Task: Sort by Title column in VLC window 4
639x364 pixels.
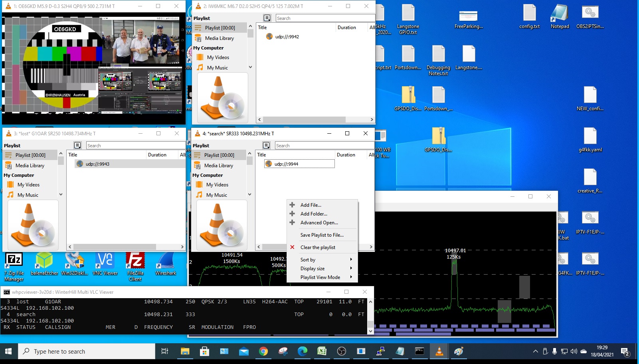Action: coord(295,155)
